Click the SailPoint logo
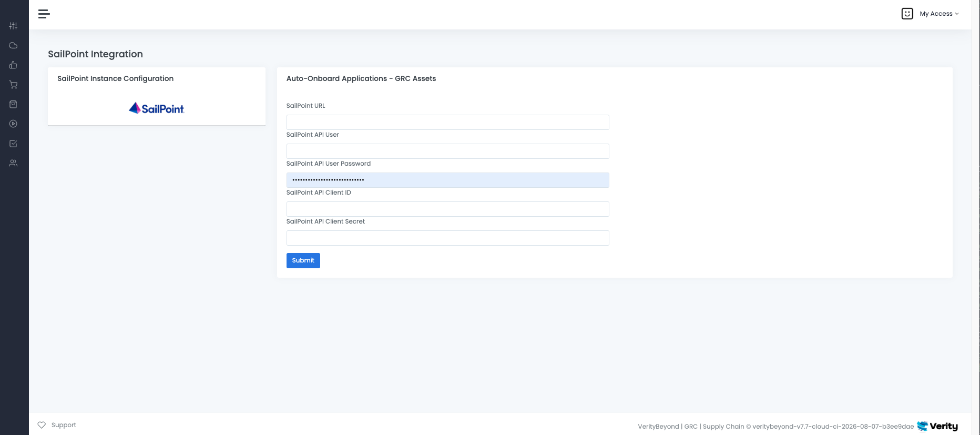980x435 pixels. click(x=157, y=108)
